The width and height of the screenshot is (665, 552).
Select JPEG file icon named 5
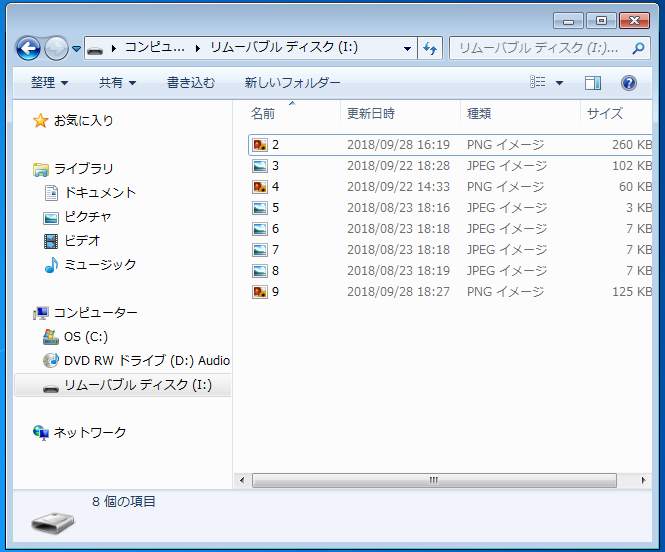[x=260, y=208]
